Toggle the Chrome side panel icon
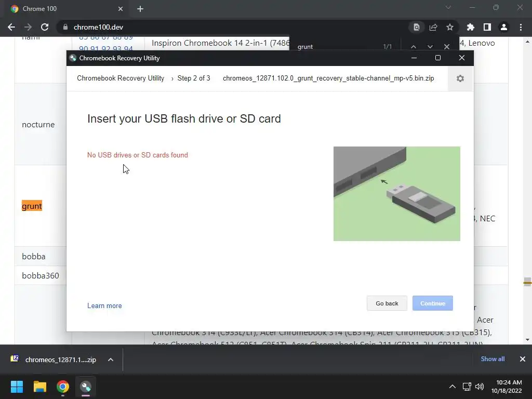This screenshot has width=532, height=399. (487, 27)
